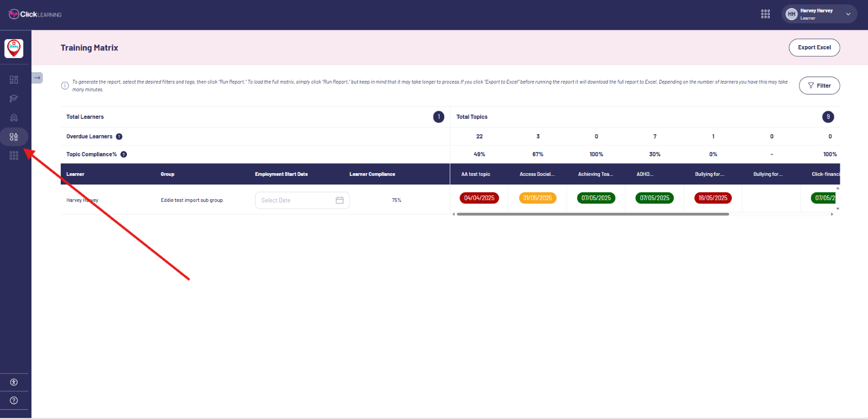Click Overdue Learners help tooltip icon
The image size is (868, 419).
tap(119, 137)
